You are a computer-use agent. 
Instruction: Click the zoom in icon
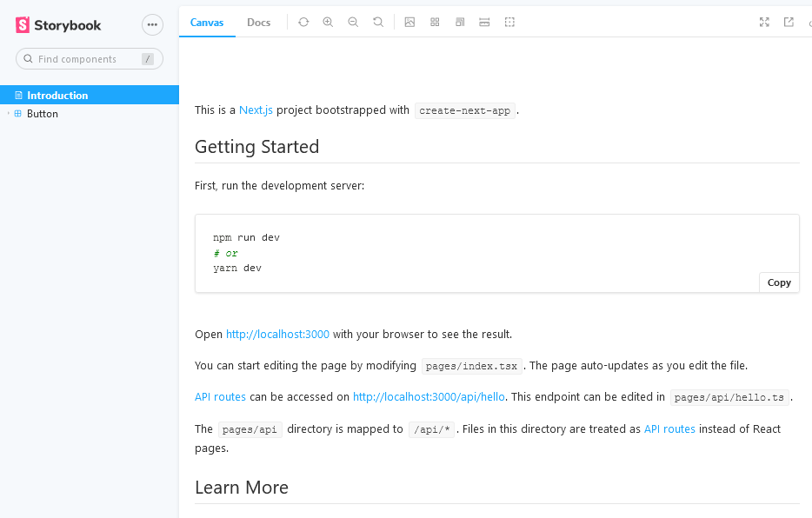tap(328, 22)
